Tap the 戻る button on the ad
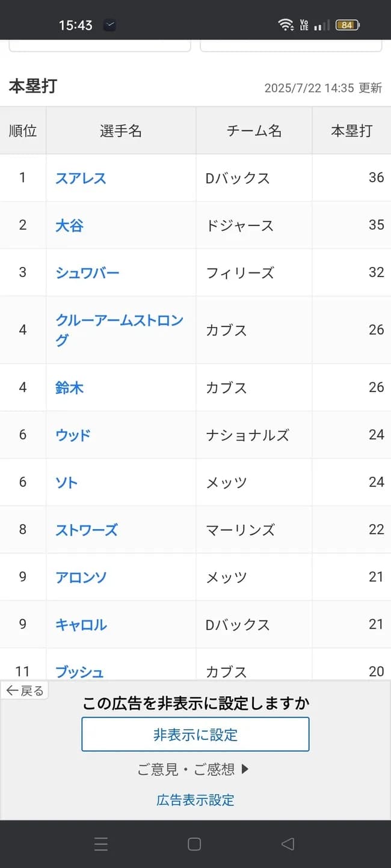The image size is (391, 868). [24, 690]
